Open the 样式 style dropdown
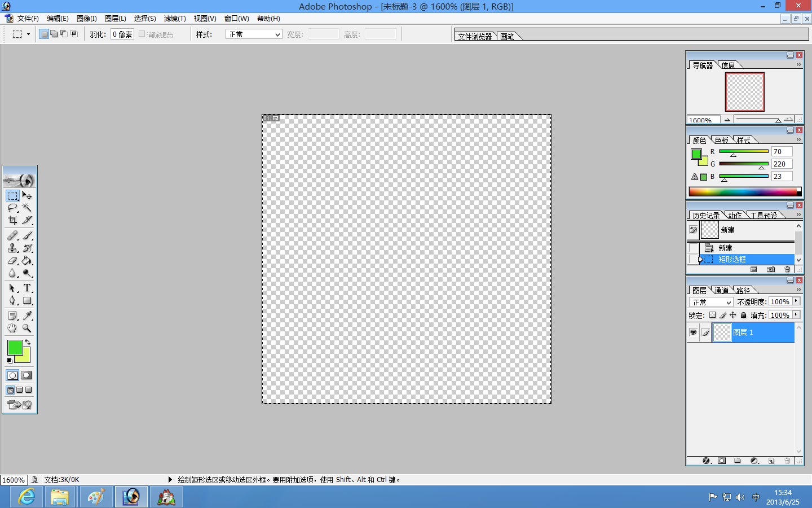This screenshot has width=812, height=508. [254, 34]
